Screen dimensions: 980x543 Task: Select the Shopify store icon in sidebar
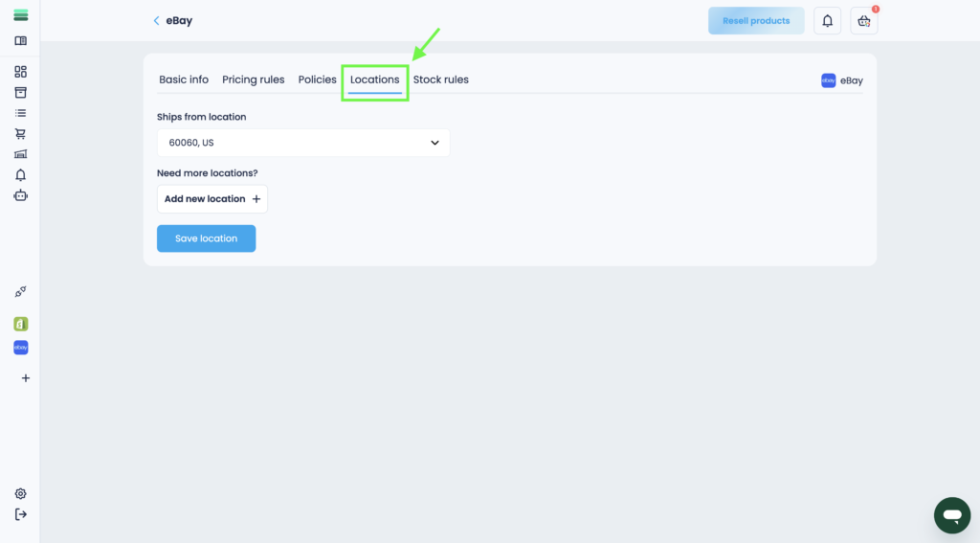click(20, 324)
